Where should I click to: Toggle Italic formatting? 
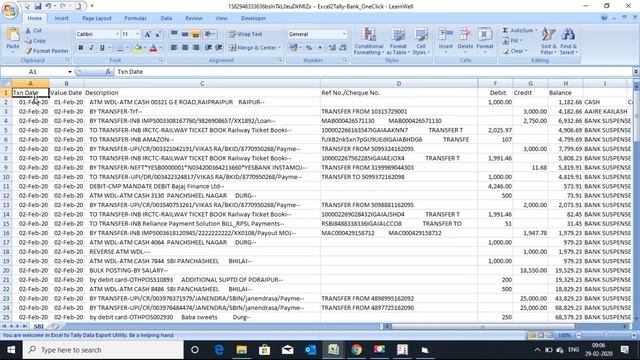coord(91,48)
